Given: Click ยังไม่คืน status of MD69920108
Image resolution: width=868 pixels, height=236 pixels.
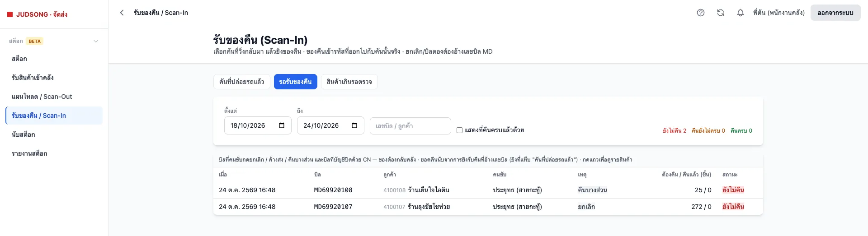Looking at the screenshot, I should click(x=733, y=190).
